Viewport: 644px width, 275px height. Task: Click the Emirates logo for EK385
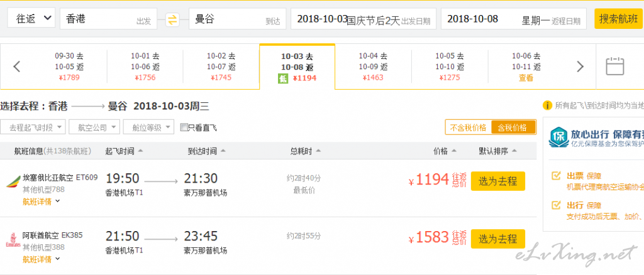(x=13, y=240)
